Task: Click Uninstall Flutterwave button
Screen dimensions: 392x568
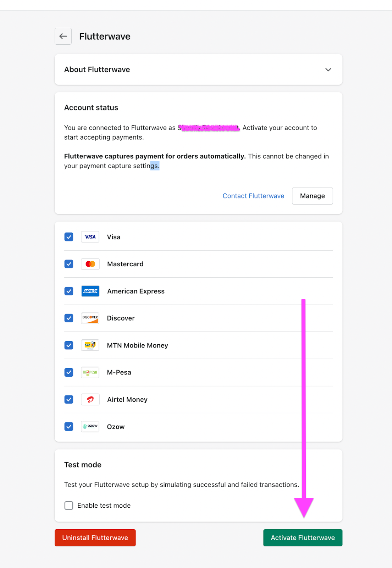Action: click(x=95, y=538)
